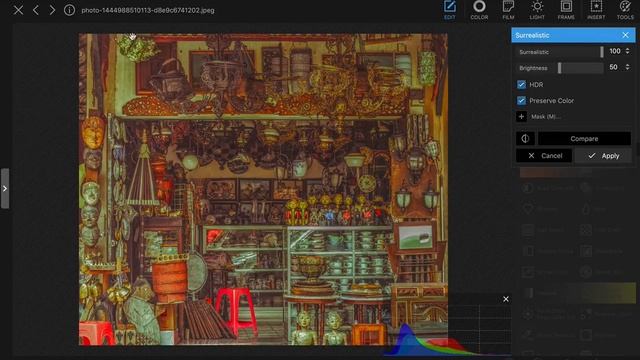Open the Light tab

pyautogui.click(x=537, y=10)
